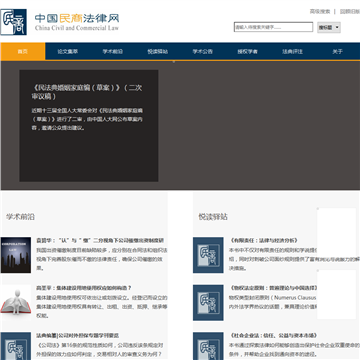Click the 学术前沿 section heading

(x=20, y=217)
